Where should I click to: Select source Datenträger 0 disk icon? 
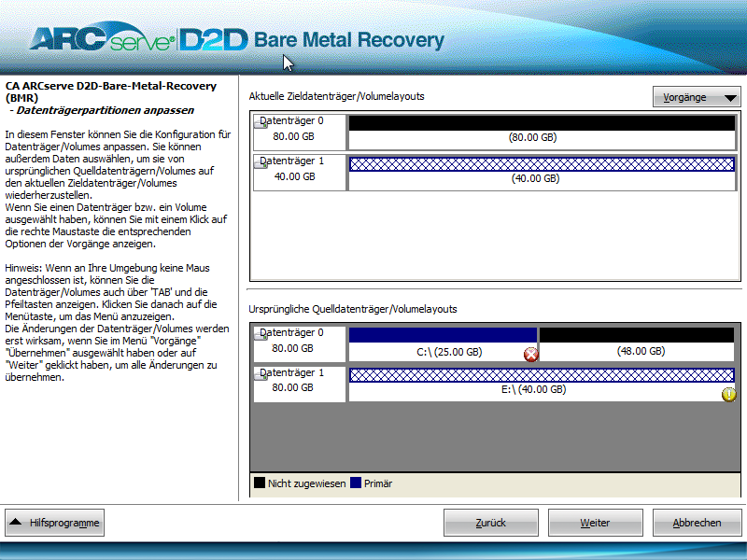click(261, 336)
